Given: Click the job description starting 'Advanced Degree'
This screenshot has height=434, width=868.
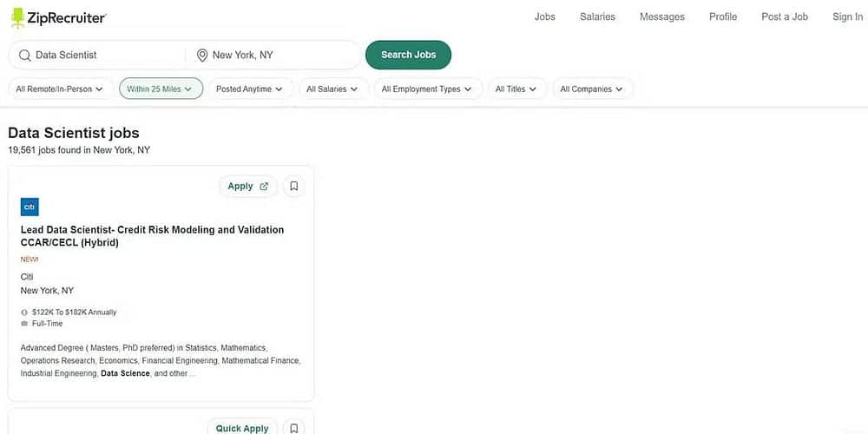Looking at the screenshot, I should (161, 360).
